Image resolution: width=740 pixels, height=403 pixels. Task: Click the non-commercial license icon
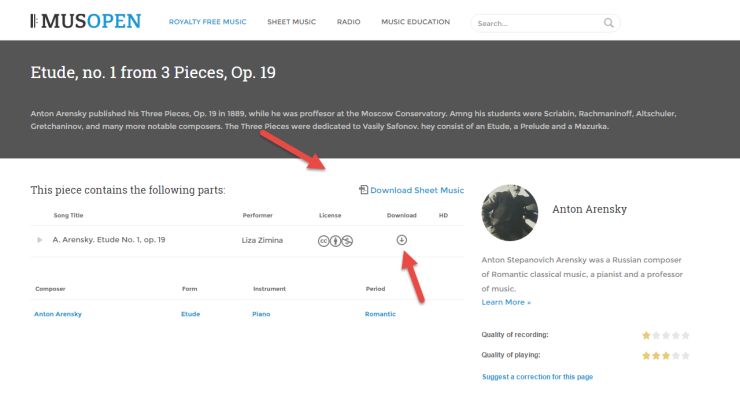point(347,241)
